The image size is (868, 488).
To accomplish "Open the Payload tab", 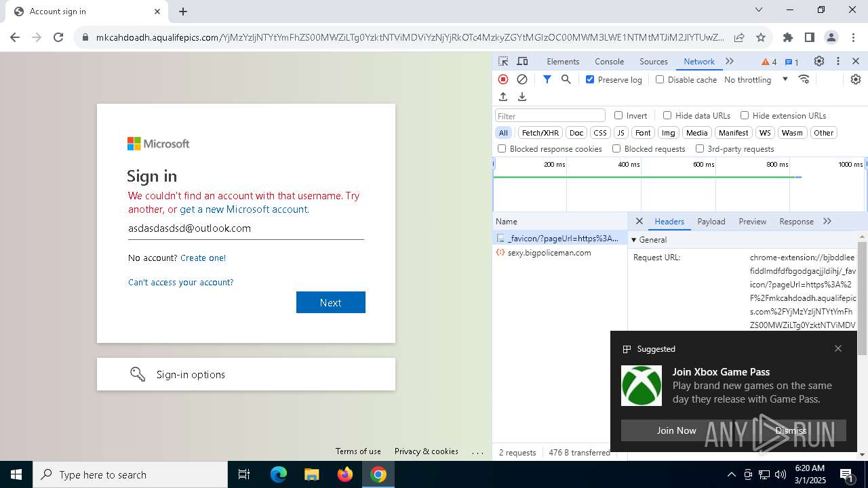I will pos(711,221).
